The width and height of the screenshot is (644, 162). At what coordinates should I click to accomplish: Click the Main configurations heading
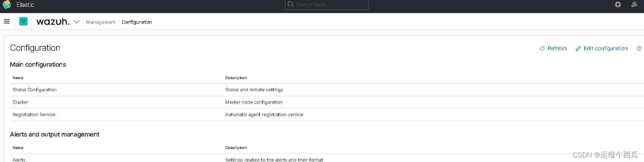[x=38, y=65]
